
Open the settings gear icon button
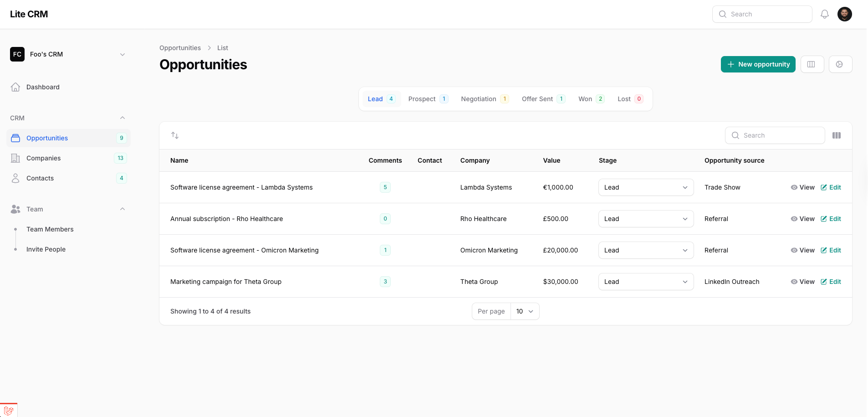click(840, 64)
